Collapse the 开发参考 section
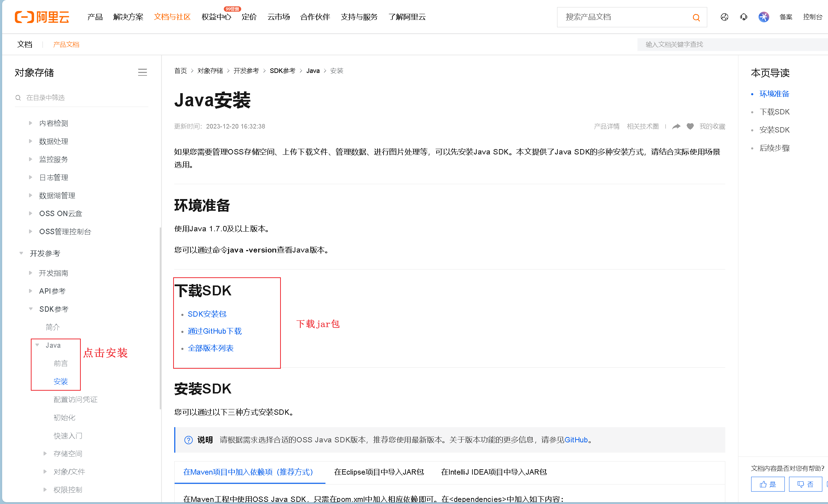Image resolution: width=828 pixels, height=504 pixels. 21,253
